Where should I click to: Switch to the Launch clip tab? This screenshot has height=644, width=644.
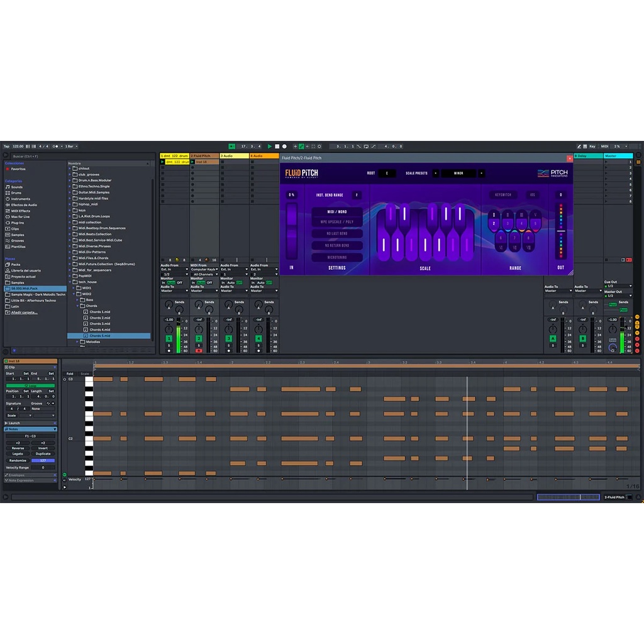tap(14, 423)
